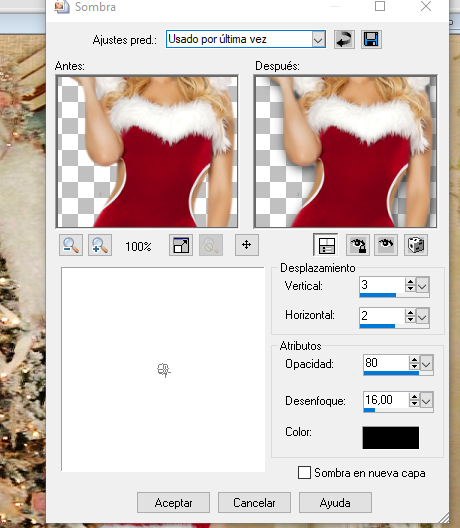Toggle the auto proof lock eye icon

358,245
